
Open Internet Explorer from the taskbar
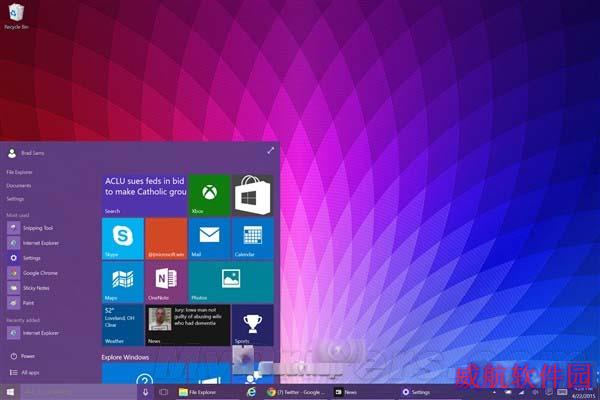[251, 392]
